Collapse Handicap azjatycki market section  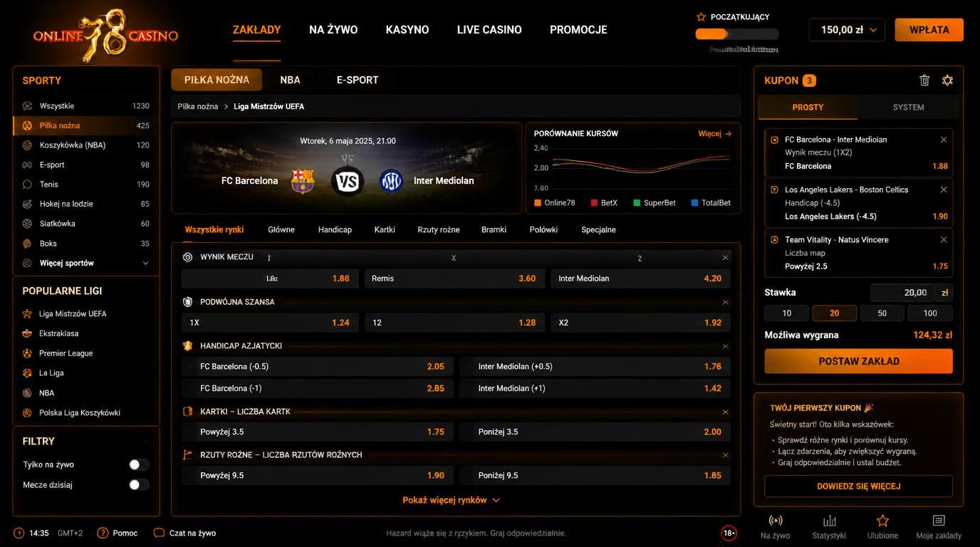(725, 346)
